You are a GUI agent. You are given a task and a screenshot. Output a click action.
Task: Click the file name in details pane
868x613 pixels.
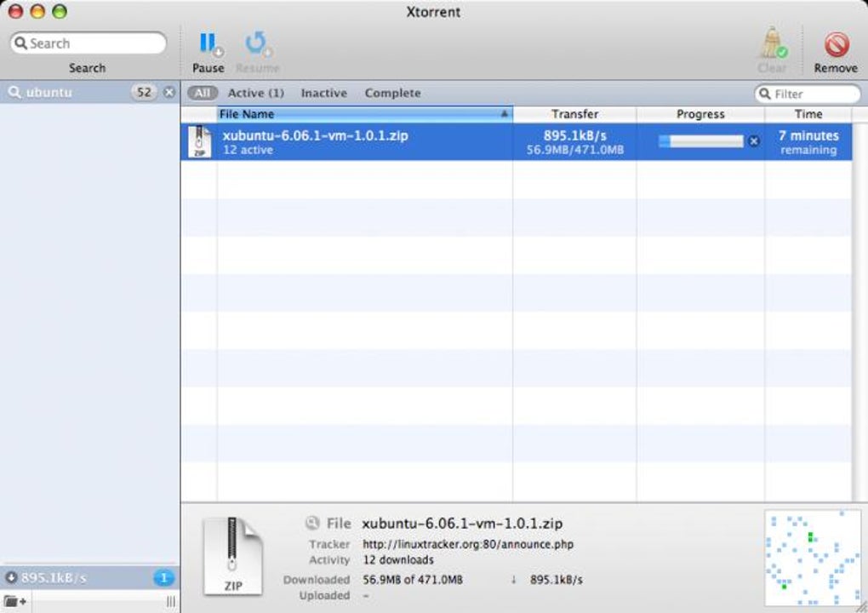tap(462, 524)
